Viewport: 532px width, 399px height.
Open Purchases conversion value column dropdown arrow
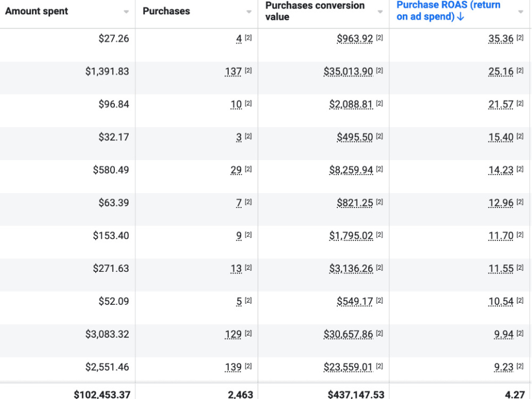[x=380, y=12]
